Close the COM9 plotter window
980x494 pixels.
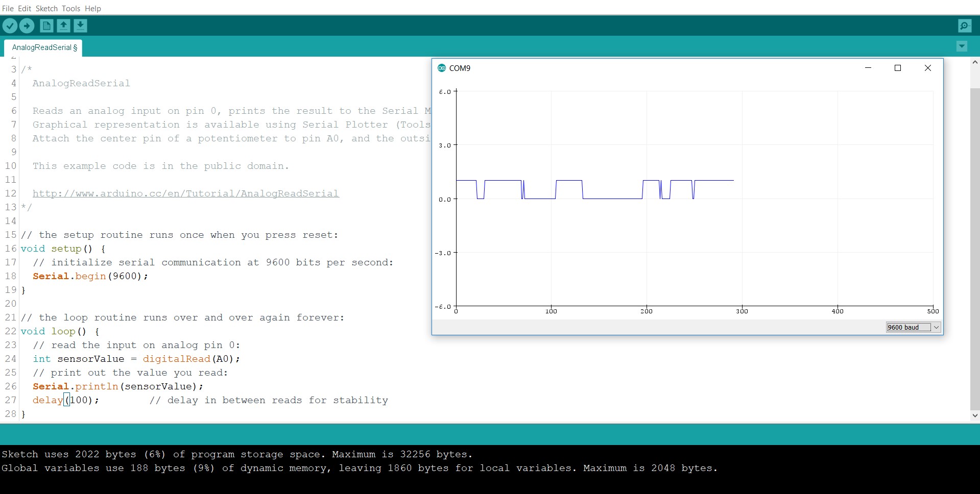(928, 68)
